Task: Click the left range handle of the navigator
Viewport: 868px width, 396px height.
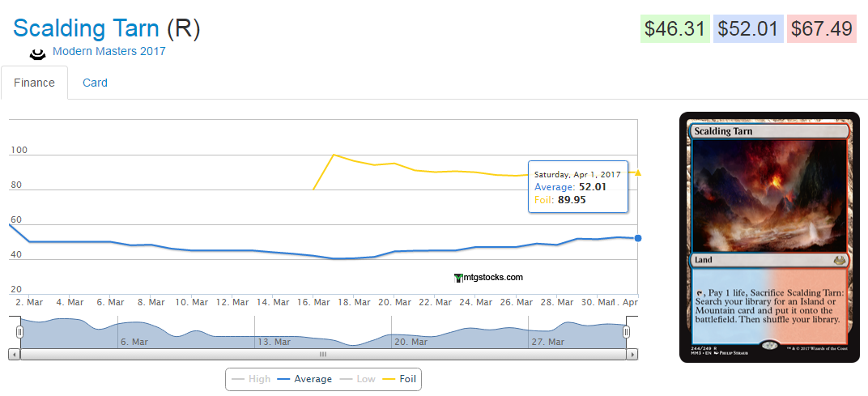Action: [x=20, y=332]
